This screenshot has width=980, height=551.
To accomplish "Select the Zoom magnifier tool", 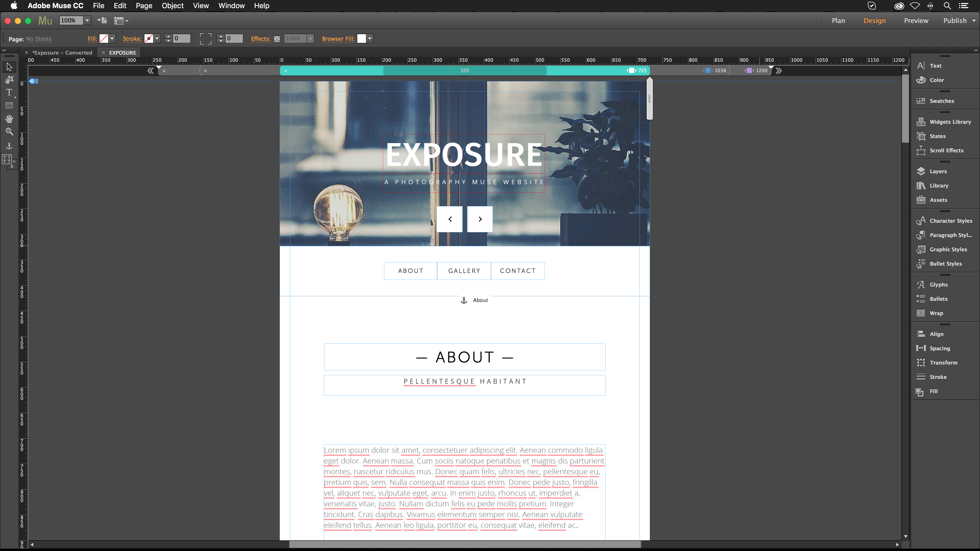I will click(9, 132).
